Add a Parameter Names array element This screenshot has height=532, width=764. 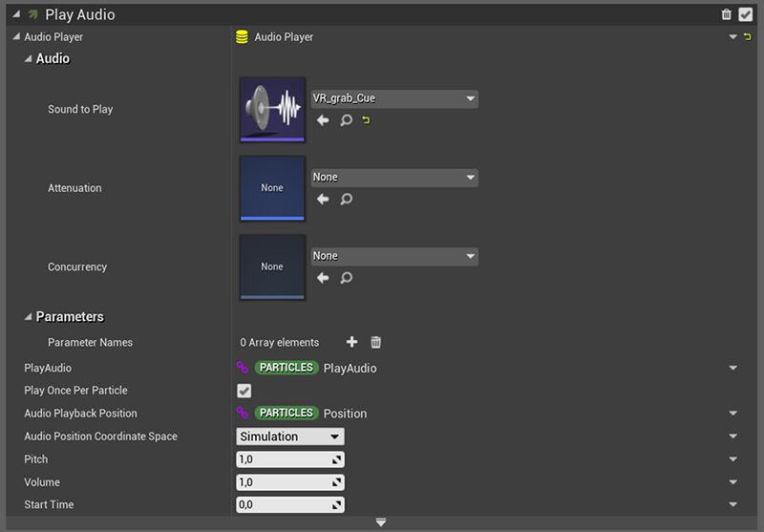(351, 342)
